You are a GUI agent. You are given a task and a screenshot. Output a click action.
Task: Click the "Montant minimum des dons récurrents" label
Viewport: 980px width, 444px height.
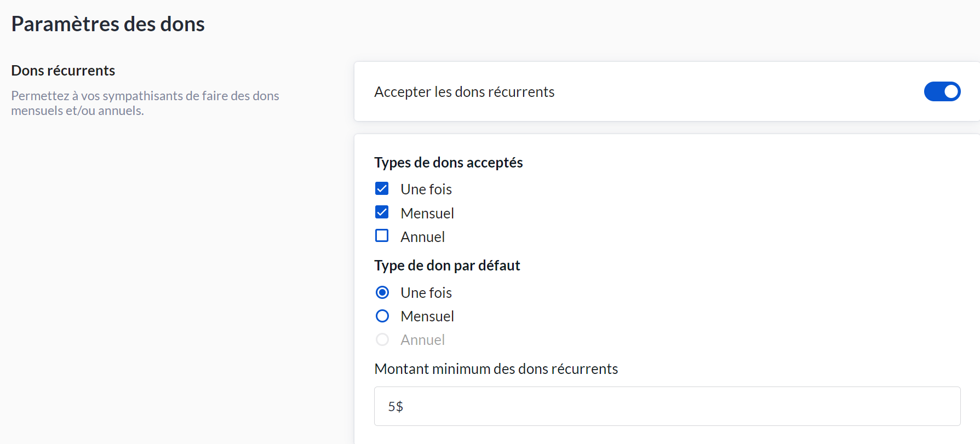pyautogui.click(x=496, y=369)
